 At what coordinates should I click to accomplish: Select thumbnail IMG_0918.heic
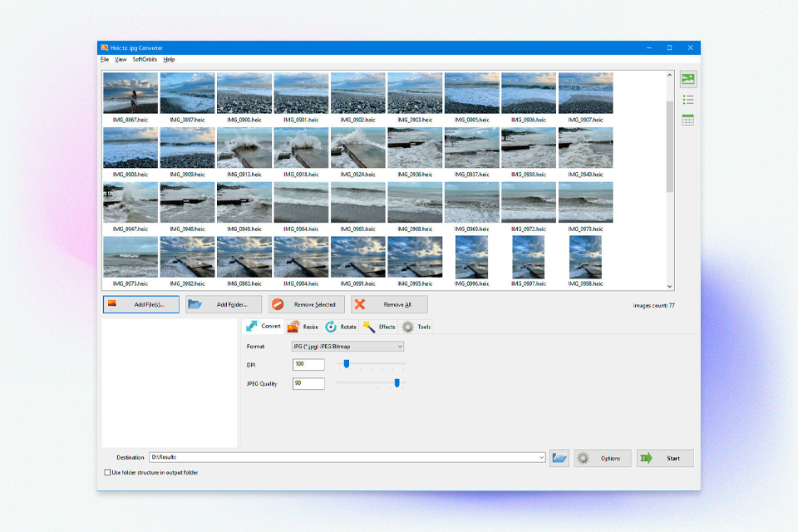click(301, 148)
